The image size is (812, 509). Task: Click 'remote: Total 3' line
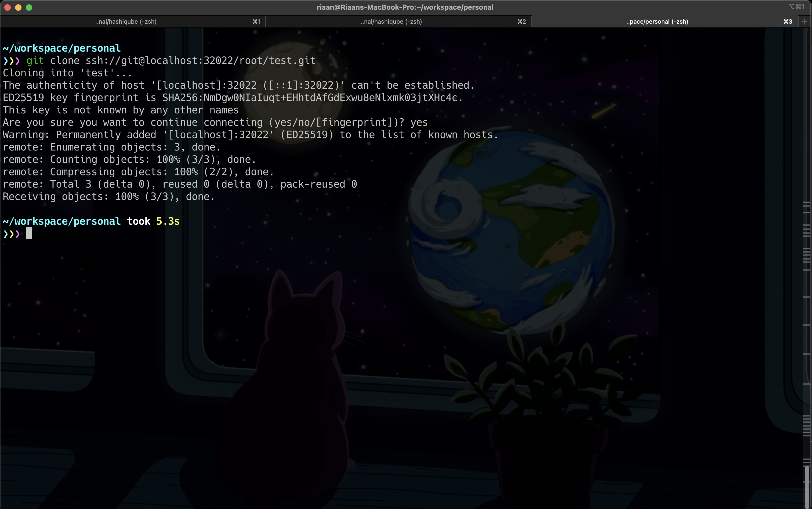pyautogui.click(x=180, y=184)
